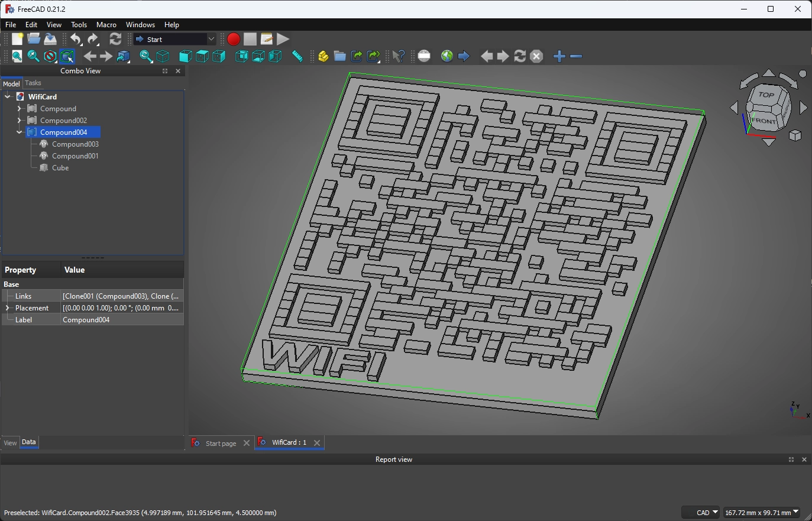This screenshot has width=812, height=521.
Task: Open a document with folder icon
Action: click(34, 39)
